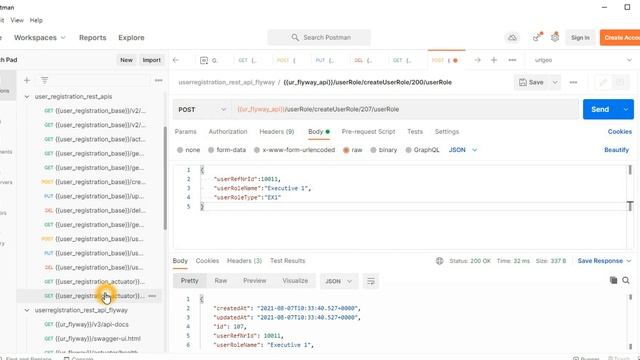The height and width of the screenshot is (360, 640).
Task: Open the cloud sync status icon
Action: click(512, 38)
